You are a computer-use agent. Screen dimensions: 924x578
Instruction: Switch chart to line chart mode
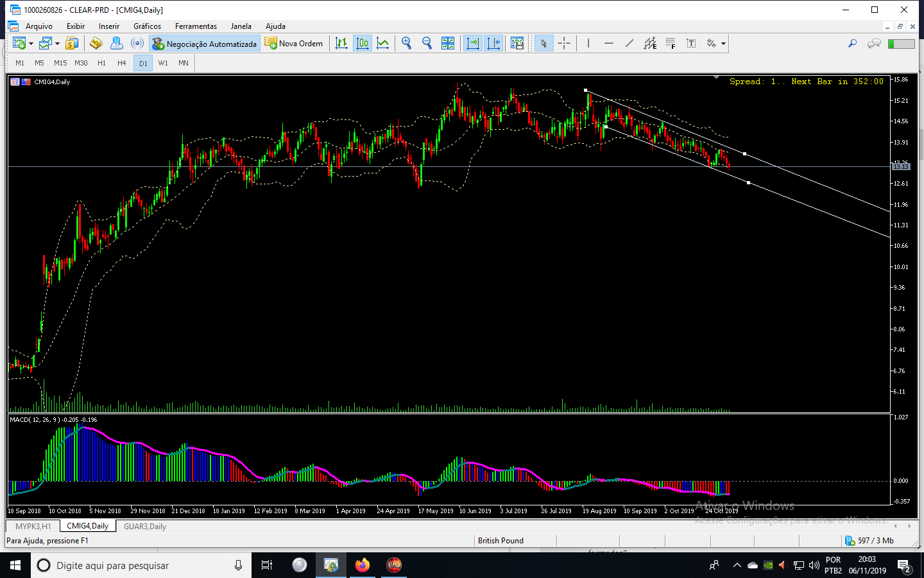tap(383, 44)
